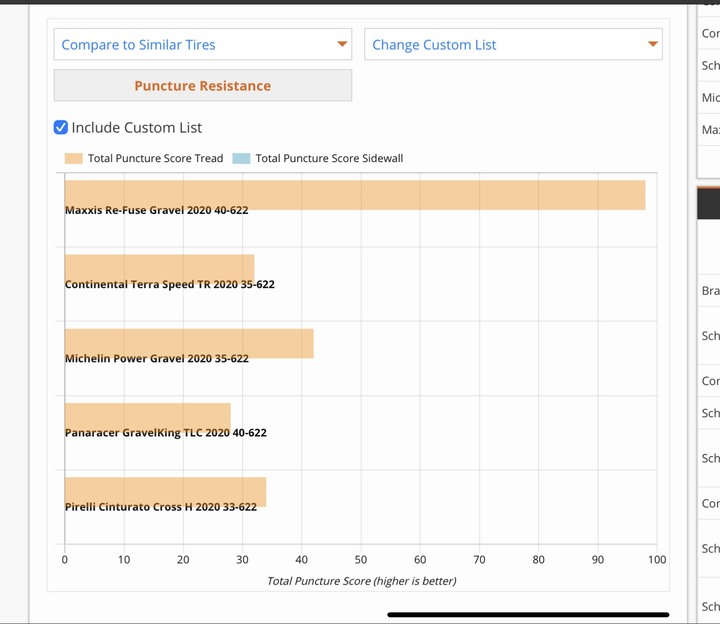This screenshot has width=720, height=624.
Task: Click the Maxxis Re-Fuse Gravel bar
Action: (x=355, y=195)
